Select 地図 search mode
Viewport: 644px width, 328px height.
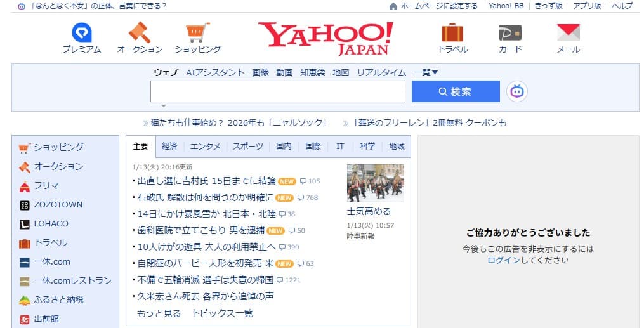pyautogui.click(x=341, y=73)
